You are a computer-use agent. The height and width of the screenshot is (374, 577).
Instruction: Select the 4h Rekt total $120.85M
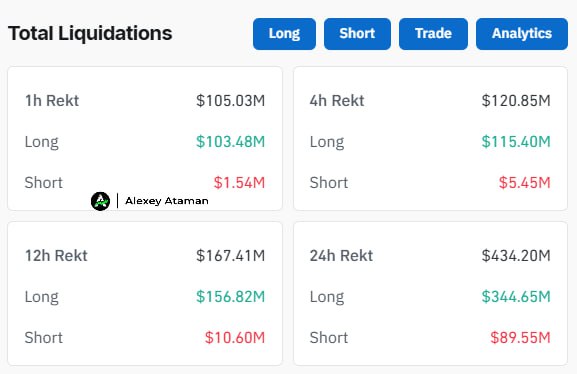coord(516,100)
